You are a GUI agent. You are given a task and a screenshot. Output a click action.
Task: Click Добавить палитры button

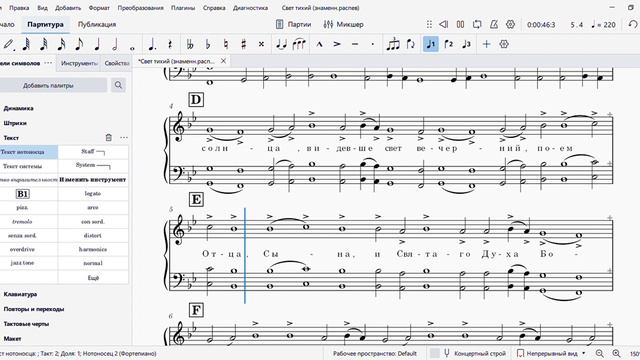48,85
